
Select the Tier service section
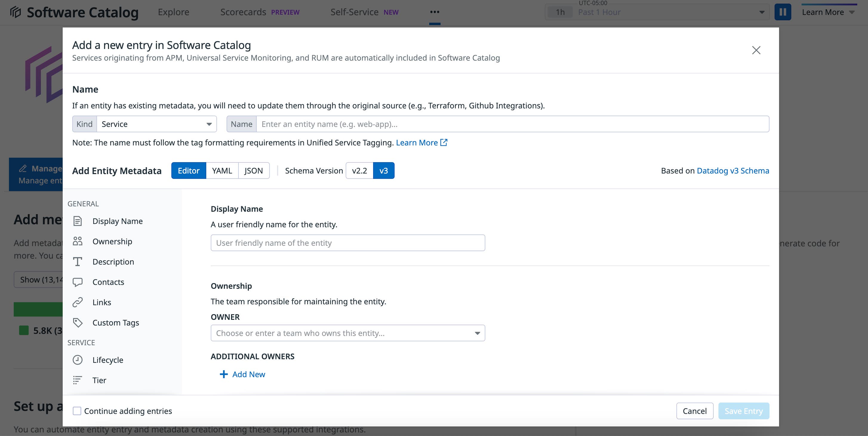pyautogui.click(x=99, y=380)
